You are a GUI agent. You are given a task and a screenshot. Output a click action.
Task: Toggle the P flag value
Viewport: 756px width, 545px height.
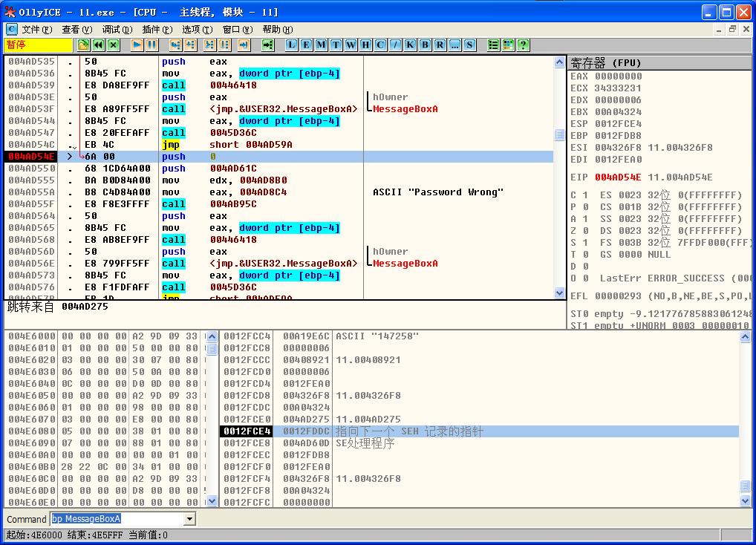click(585, 206)
